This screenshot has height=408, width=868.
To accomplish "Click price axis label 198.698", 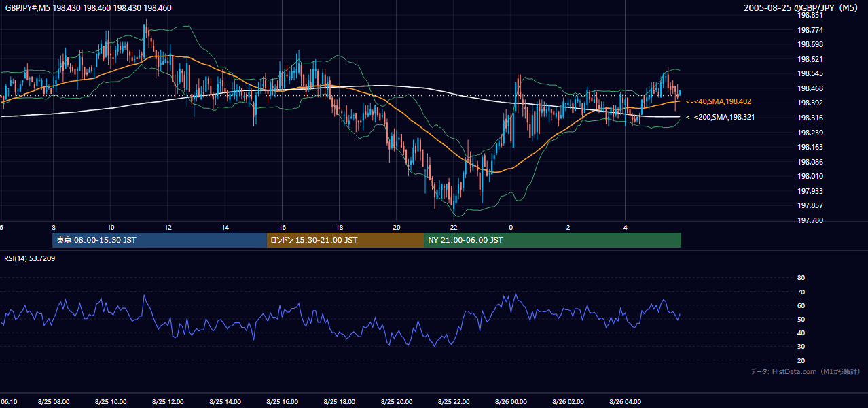I will [810, 44].
